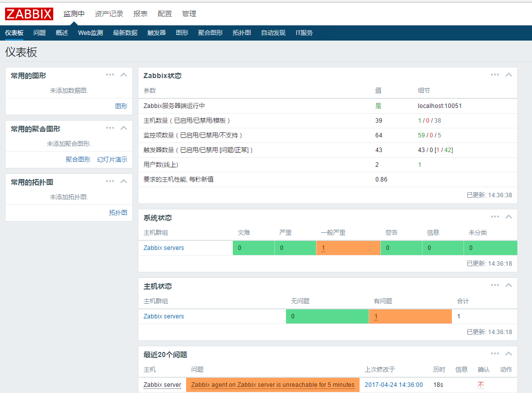Go to the 问题 submenu tab
532x393 pixels.
tap(40, 33)
